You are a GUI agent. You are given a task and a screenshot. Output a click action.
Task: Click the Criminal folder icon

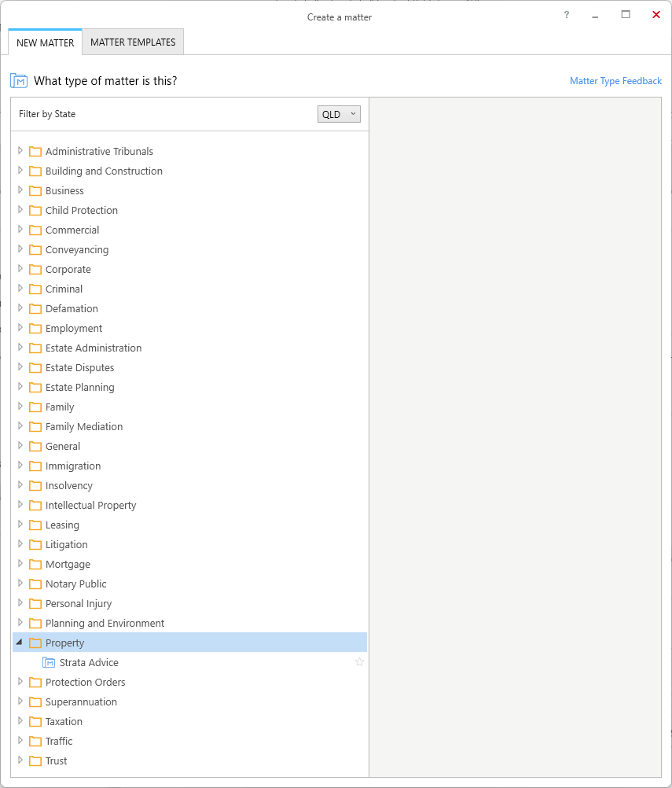point(35,289)
